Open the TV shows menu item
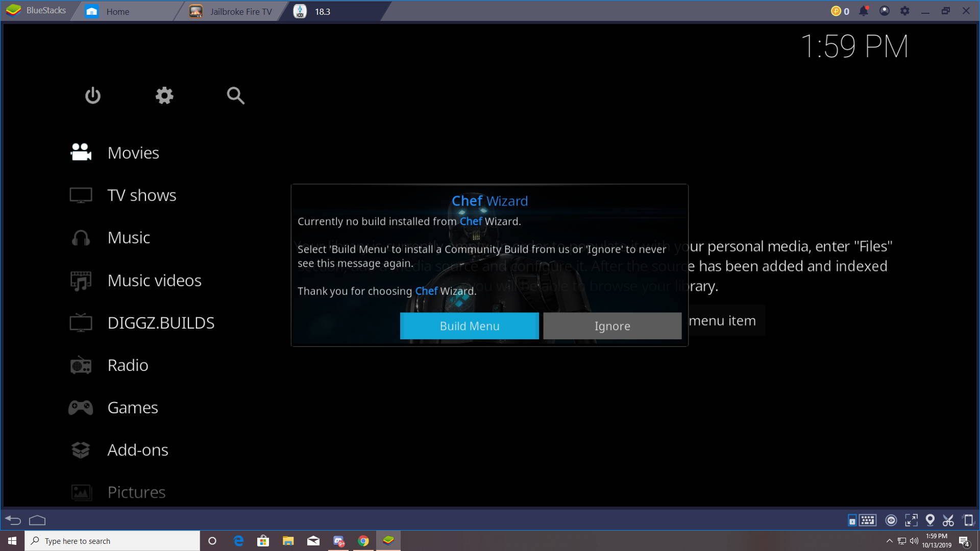 [x=142, y=195]
